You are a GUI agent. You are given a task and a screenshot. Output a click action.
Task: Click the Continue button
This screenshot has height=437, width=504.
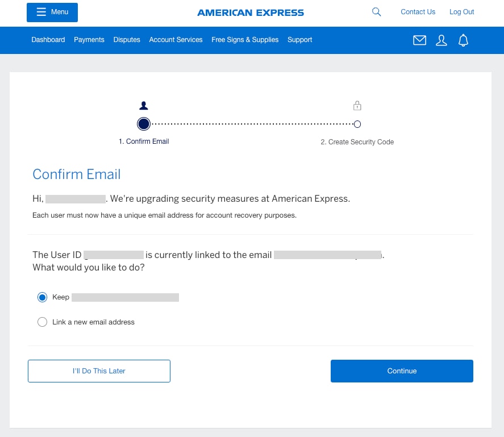402,371
